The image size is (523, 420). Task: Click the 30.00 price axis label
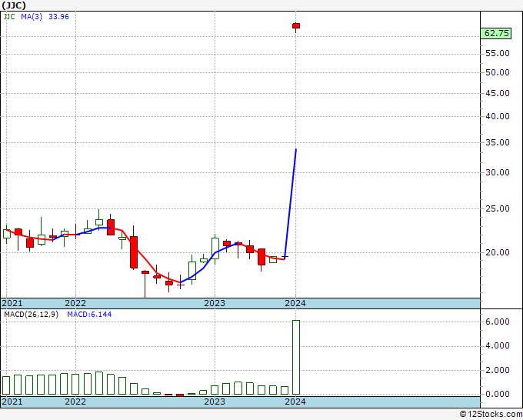point(498,173)
